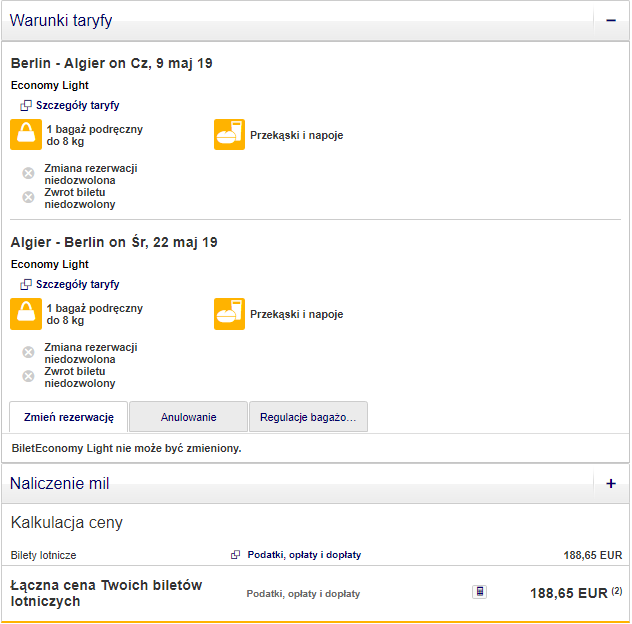Click the 188,65 EUR total price
Image resolution: width=632 pixels, height=624 pixels.
569,593
